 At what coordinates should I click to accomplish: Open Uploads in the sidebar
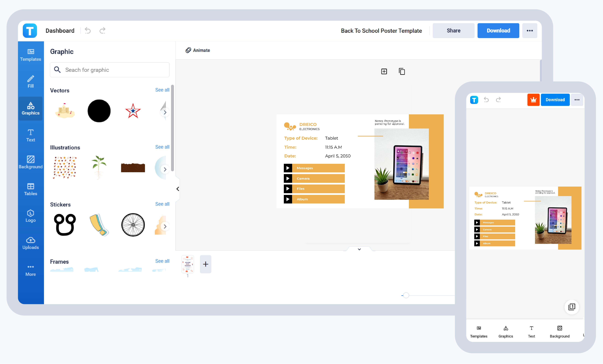tap(31, 243)
